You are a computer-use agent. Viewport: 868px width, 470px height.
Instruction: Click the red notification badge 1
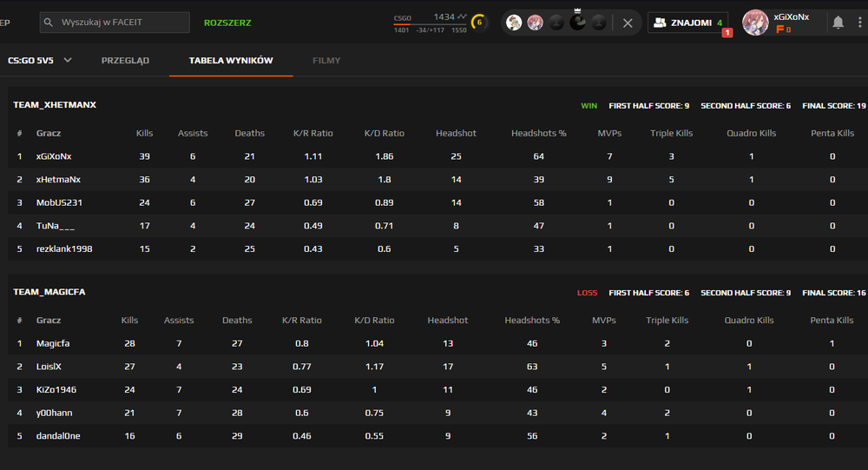[x=727, y=33]
